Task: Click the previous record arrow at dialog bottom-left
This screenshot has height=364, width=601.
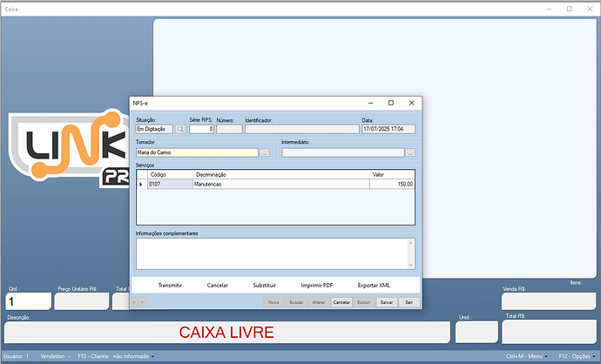Action: 134,302
